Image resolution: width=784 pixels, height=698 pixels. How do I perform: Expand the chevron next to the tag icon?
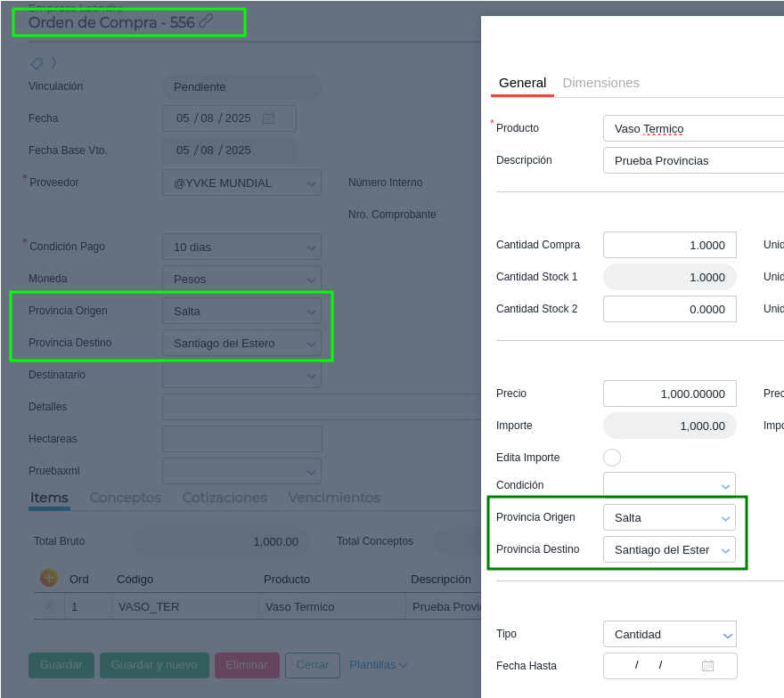pyautogui.click(x=53, y=63)
